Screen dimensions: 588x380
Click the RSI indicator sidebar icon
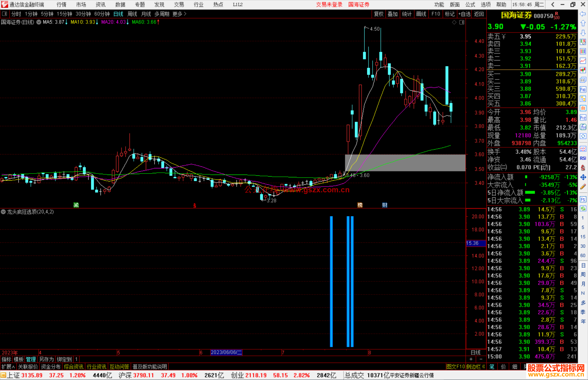tap(583, 158)
